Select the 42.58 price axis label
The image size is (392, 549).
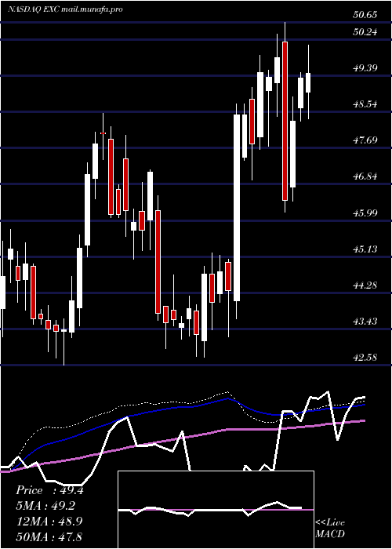click(x=365, y=358)
